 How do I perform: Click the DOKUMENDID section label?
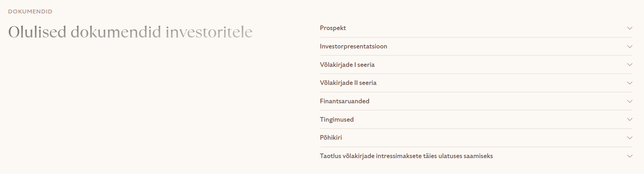click(x=30, y=12)
